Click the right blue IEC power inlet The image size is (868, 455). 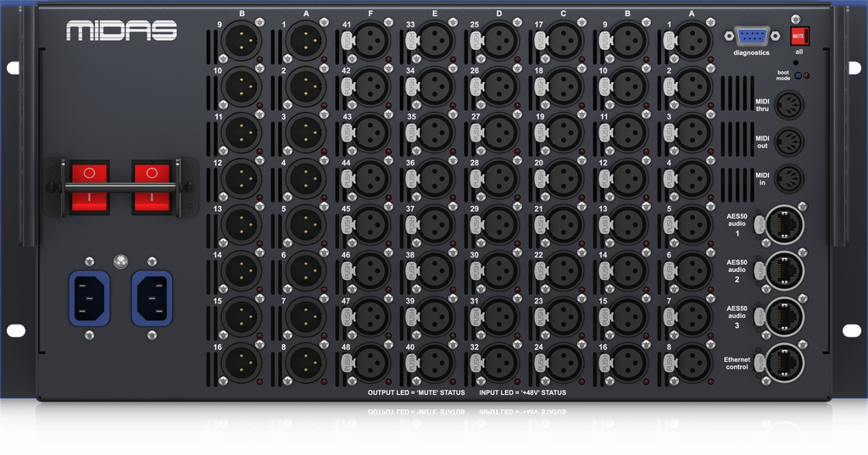click(153, 298)
